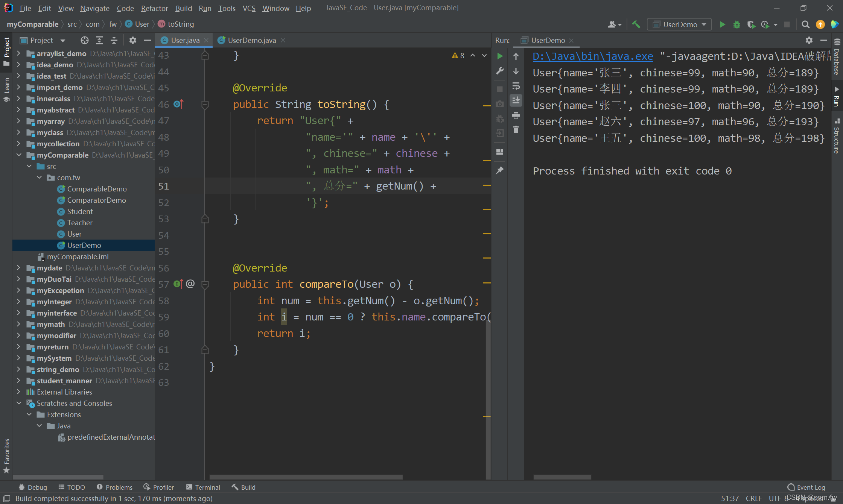Clear Run console with the trash icon

coord(516,130)
